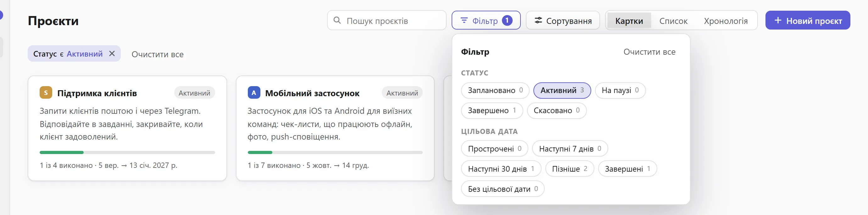The width and height of the screenshot is (868, 215).
Task: Toggle the На паузі status filter
Action: pyautogui.click(x=620, y=90)
